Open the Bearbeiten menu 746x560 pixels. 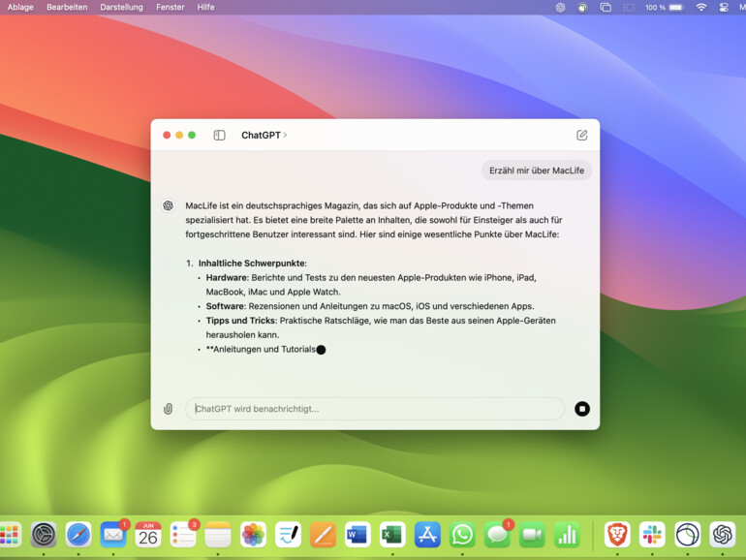(67, 7)
